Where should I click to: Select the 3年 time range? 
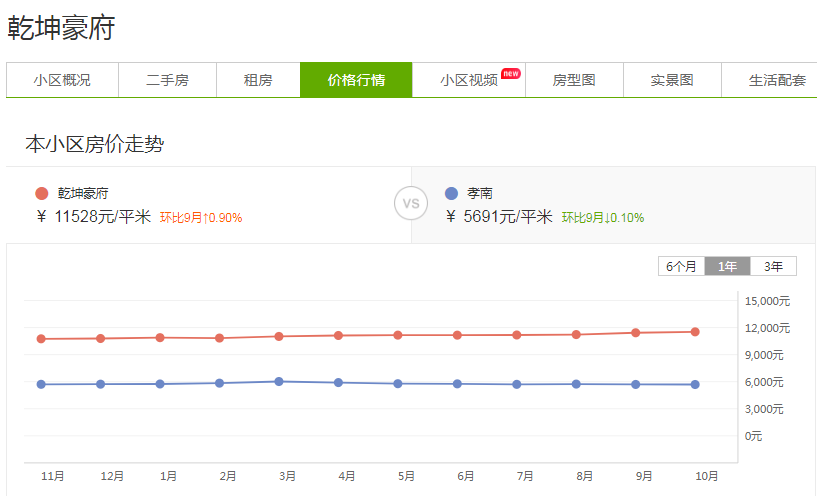[x=773, y=266]
